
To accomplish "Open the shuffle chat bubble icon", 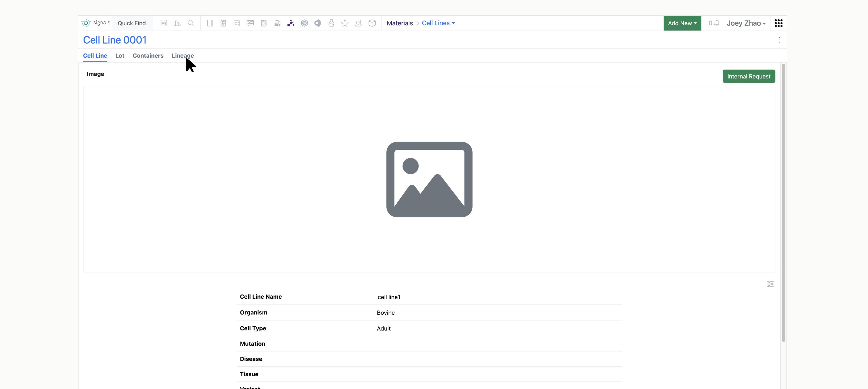I will 250,23.
